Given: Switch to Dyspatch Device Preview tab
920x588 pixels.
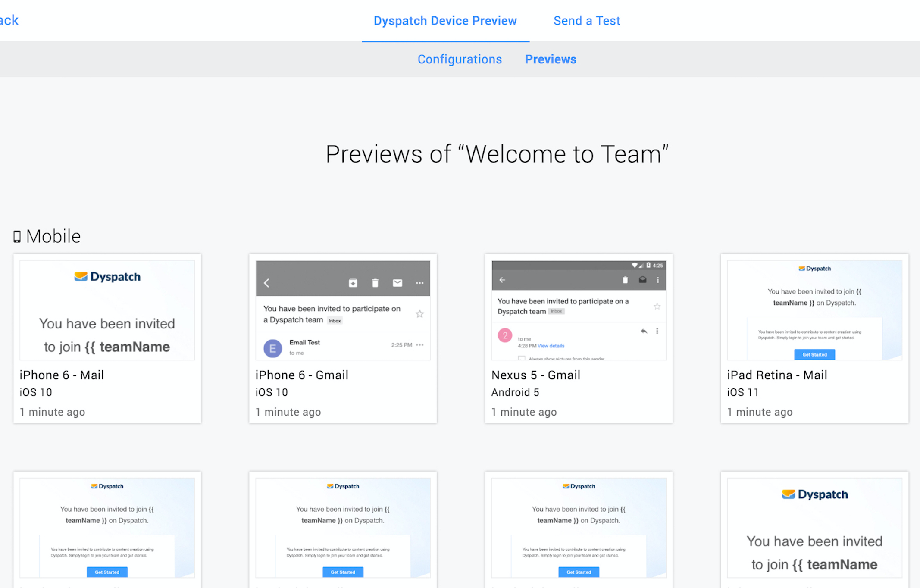Looking at the screenshot, I should (445, 21).
